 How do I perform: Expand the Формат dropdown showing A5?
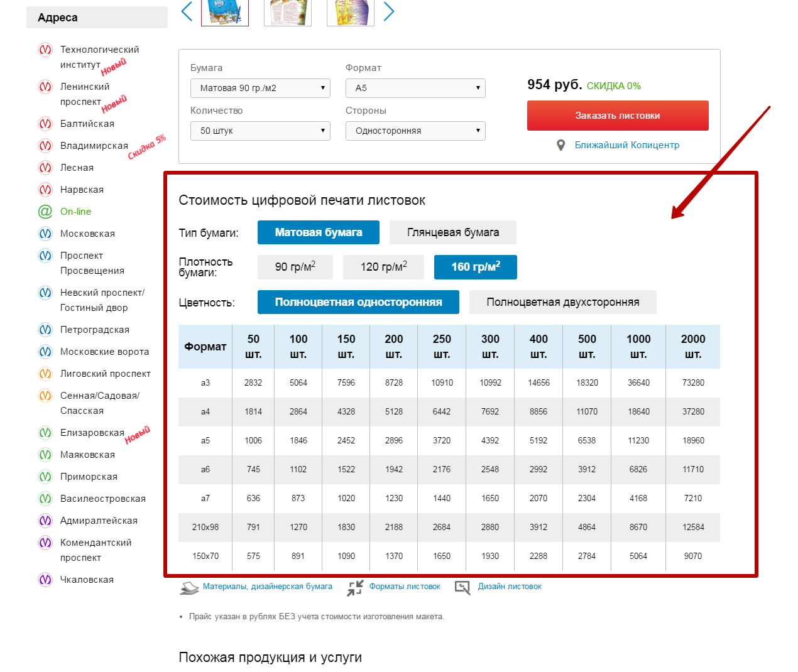point(415,88)
